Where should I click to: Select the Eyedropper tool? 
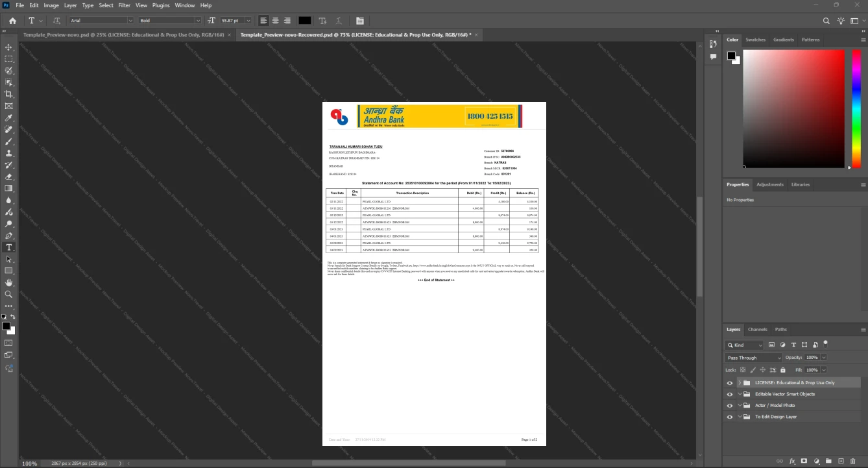coord(8,118)
